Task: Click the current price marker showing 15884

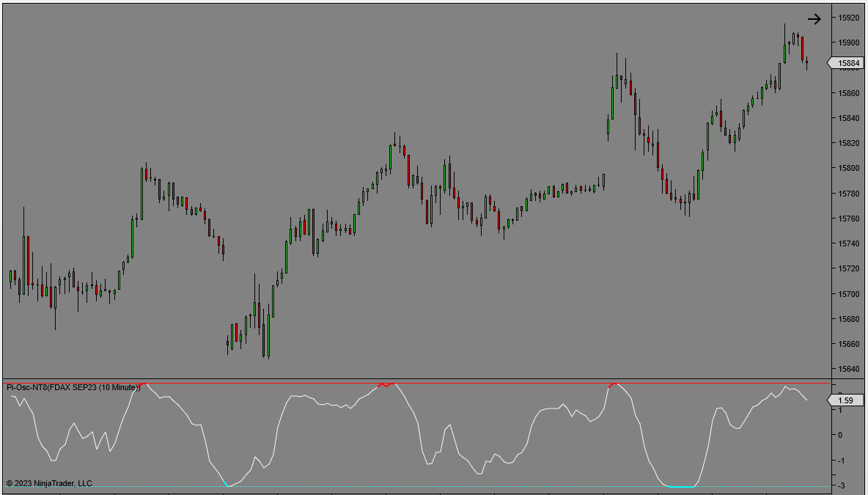Action: click(x=847, y=64)
